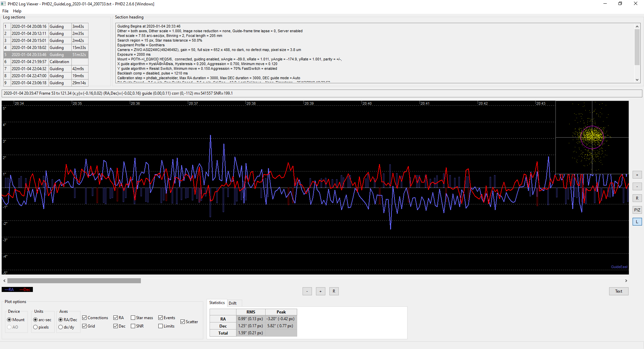Click the Text button
This screenshot has width=644, height=349.
click(x=619, y=291)
